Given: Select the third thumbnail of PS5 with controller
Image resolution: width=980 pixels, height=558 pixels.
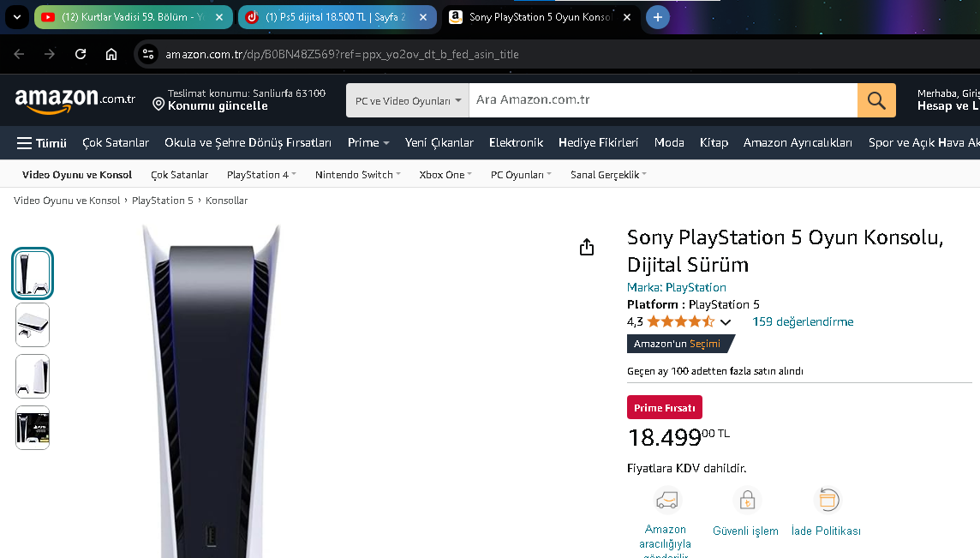Looking at the screenshot, I should 33,376.
